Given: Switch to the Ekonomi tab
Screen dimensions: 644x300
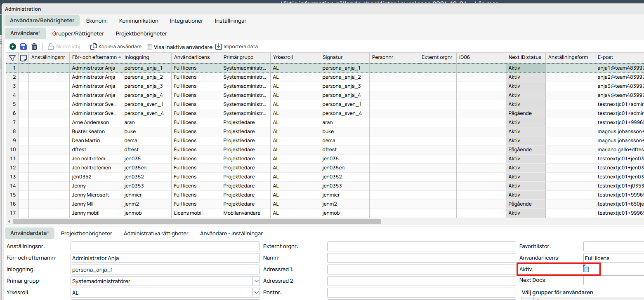Looking at the screenshot, I should (97, 21).
